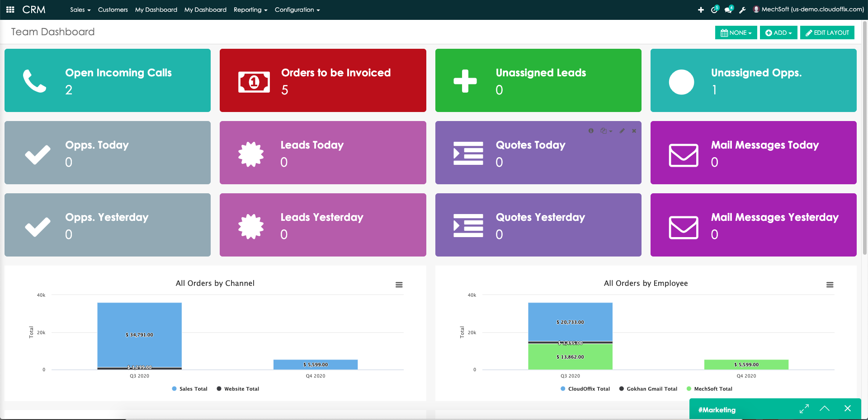Click the envelope icon on Mail Messages Yesterday card
Viewport: 868px width, 420px height.
click(684, 227)
